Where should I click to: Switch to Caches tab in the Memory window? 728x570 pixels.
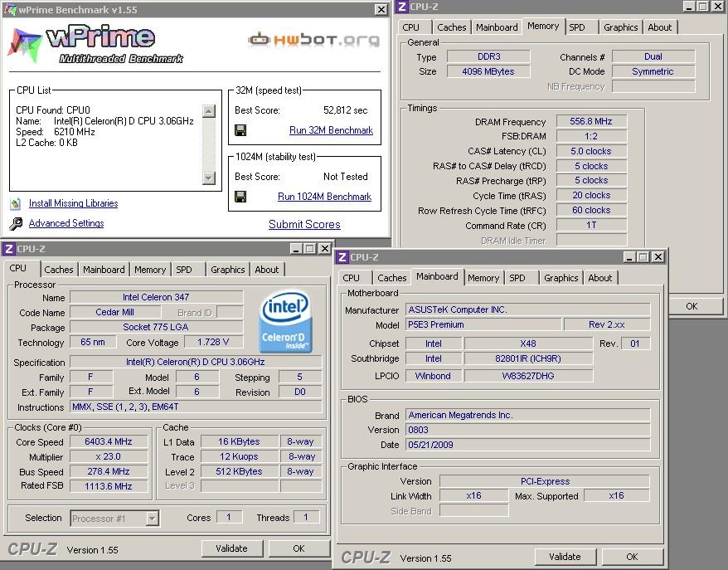tap(451, 27)
